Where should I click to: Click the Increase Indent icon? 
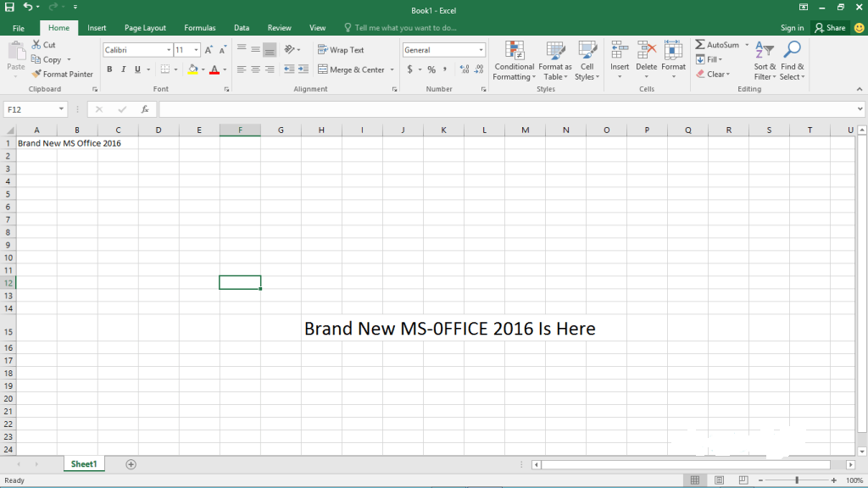pos(303,69)
